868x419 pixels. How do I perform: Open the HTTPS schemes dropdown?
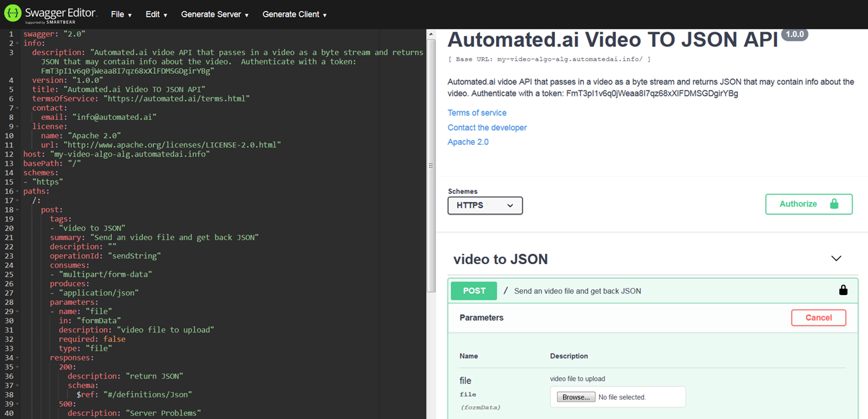[485, 205]
